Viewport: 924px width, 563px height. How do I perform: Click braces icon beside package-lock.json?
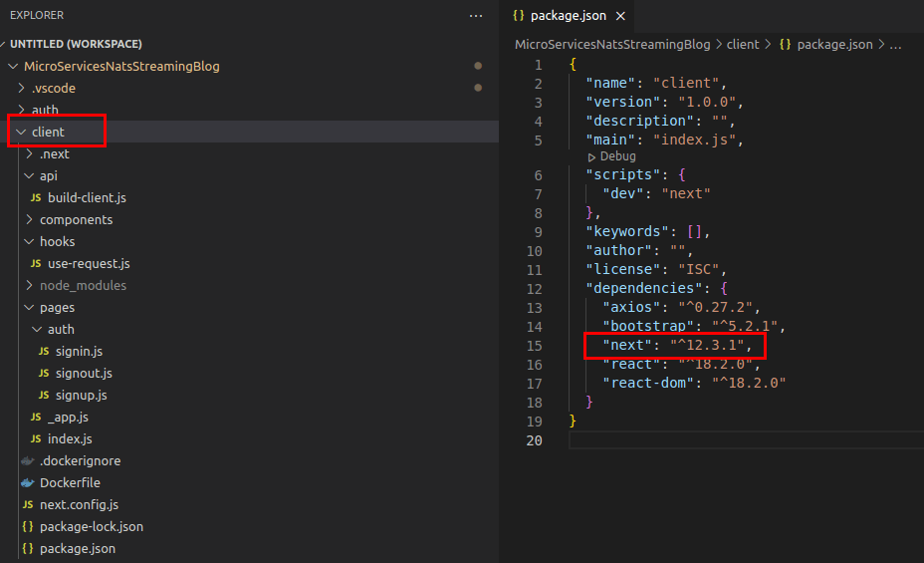28,526
